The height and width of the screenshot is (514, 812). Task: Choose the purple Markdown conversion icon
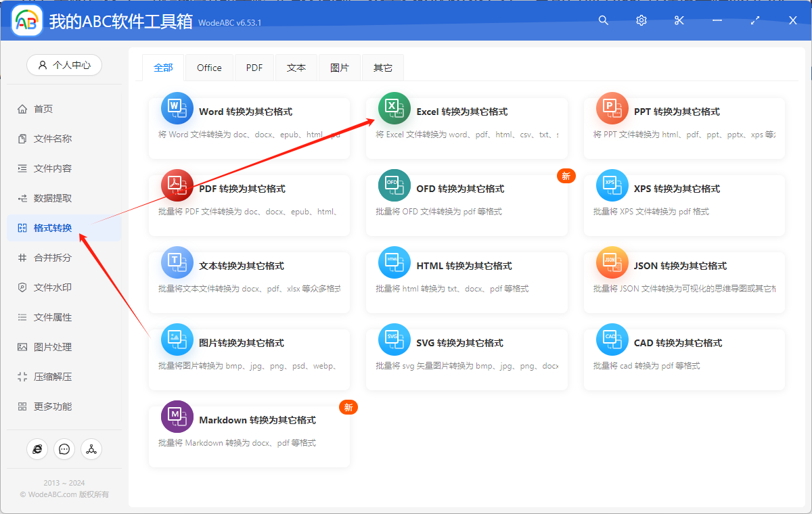click(x=177, y=417)
